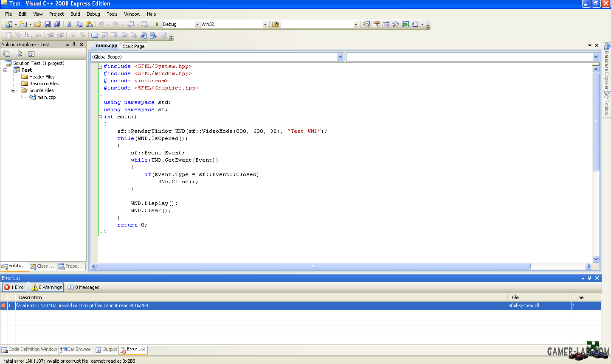Switch to the Output tab
611x364 pixels.
[x=106, y=350]
